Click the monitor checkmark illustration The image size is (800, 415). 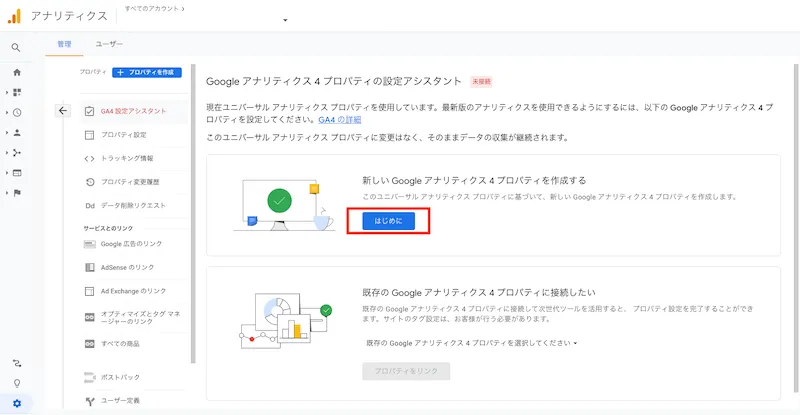click(x=284, y=205)
